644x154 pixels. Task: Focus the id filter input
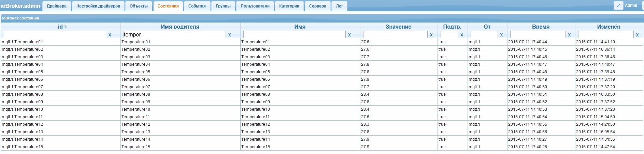[x=55, y=34]
